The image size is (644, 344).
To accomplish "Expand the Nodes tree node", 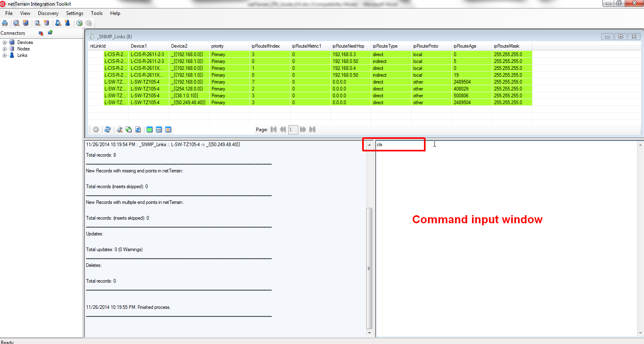I will [4, 49].
